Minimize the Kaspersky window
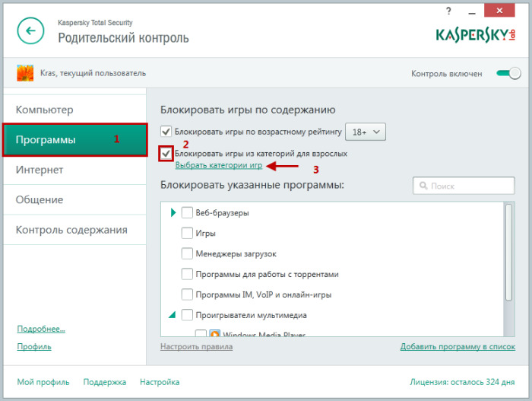This screenshot has width=532, height=401. [x=472, y=13]
